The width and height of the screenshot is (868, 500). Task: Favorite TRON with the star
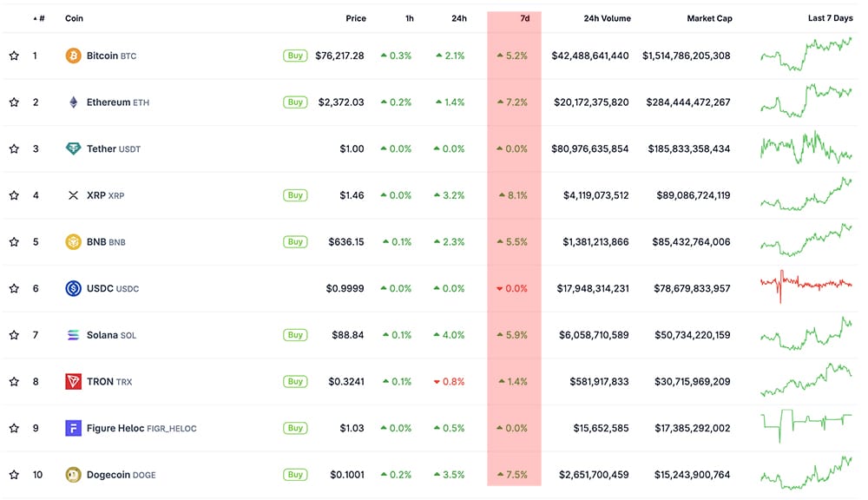click(15, 381)
